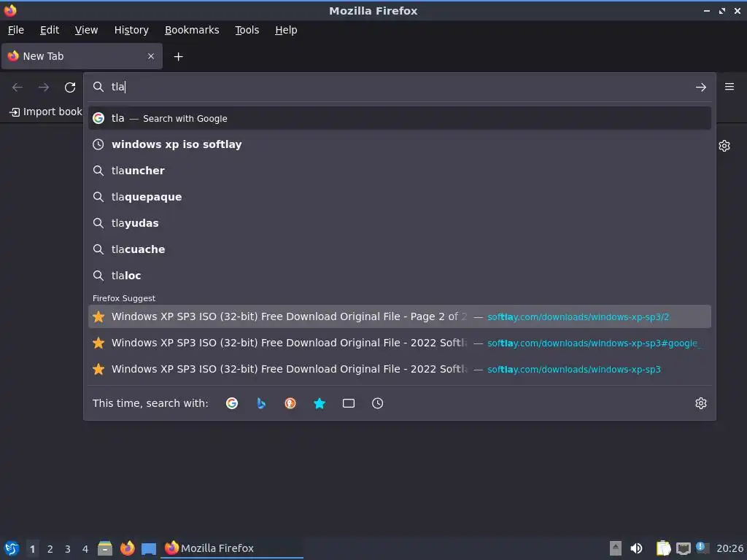Select the 'tlaquepaque' suggestion
Viewport: 747px width, 560px height.
tap(400, 197)
